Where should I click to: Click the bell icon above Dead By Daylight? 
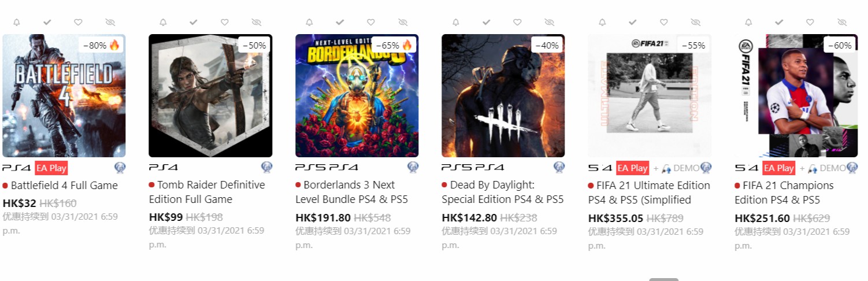click(x=456, y=23)
